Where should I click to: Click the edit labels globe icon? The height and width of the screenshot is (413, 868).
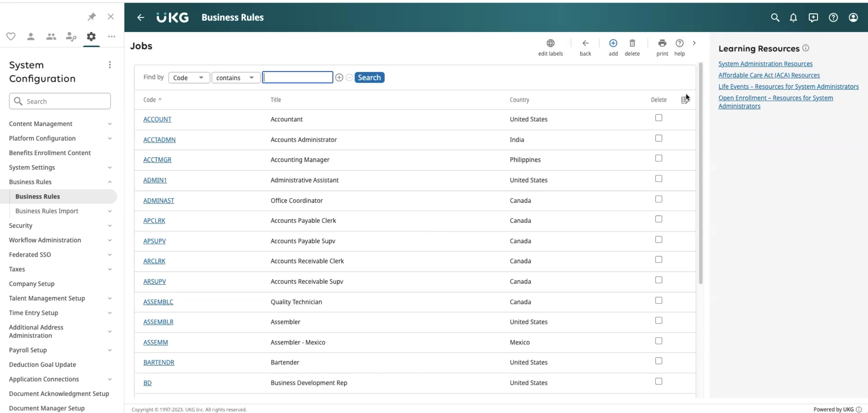550,43
